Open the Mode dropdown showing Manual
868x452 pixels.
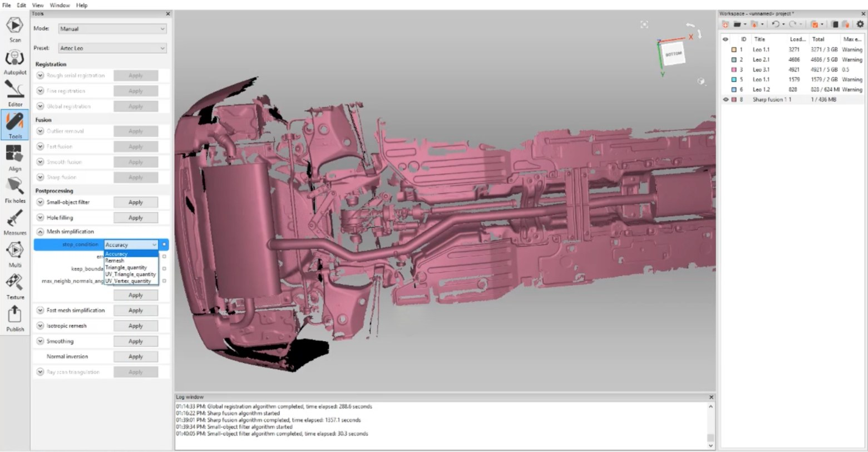point(112,29)
